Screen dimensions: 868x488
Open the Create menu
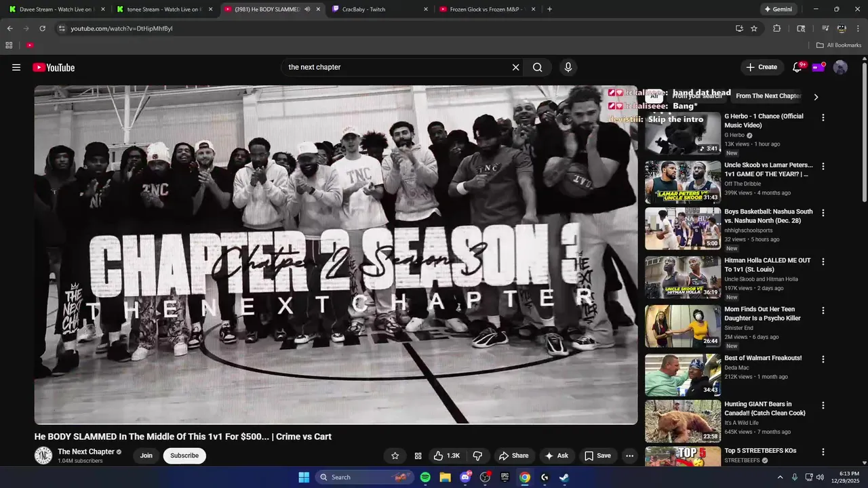click(x=762, y=67)
